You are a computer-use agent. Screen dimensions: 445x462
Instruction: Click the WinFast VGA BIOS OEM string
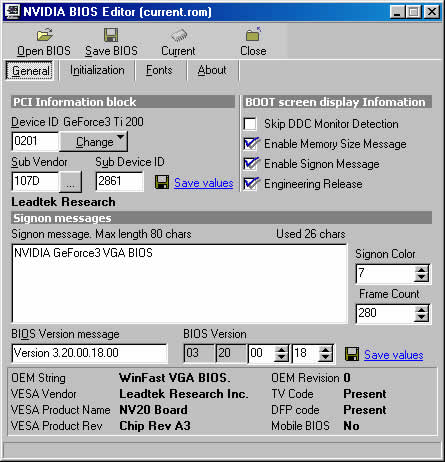[x=175, y=378]
